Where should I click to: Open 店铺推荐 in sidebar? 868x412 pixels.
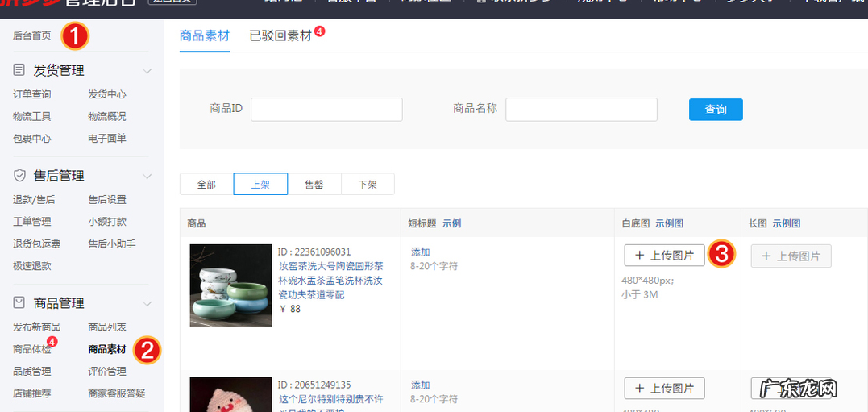pyautogui.click(x=32, y=393)
